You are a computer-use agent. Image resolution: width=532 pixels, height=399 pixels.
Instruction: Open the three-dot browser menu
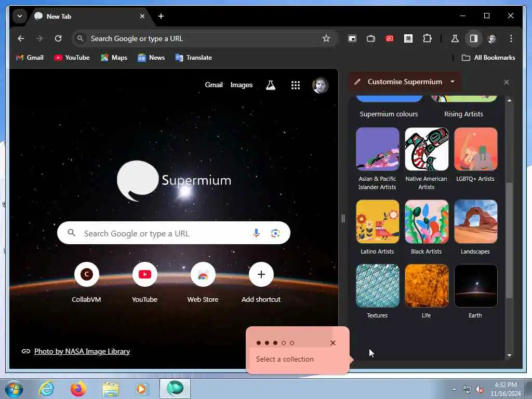[511, 38]
